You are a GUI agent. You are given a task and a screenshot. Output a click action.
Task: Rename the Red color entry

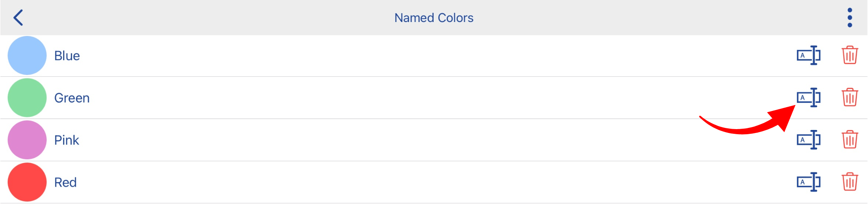[x=809, y=182]
